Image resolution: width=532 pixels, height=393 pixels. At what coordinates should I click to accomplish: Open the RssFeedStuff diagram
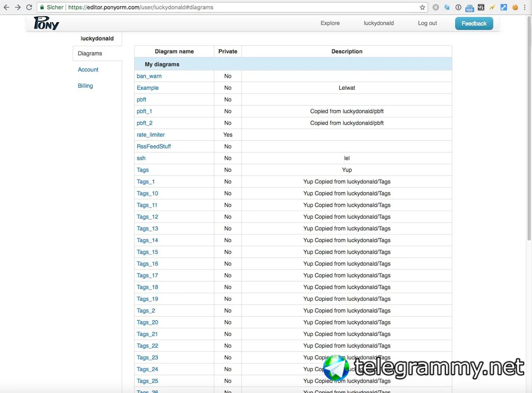coord(154,146)
